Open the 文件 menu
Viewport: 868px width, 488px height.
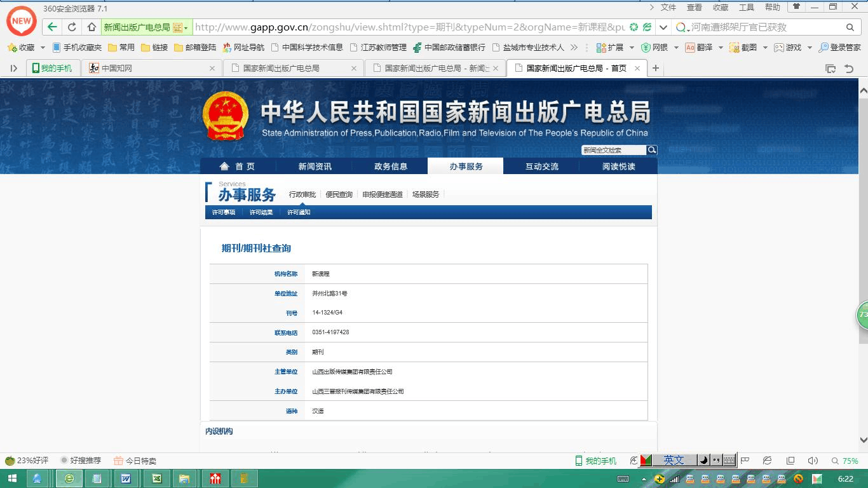pyautogui.click(x=668, y=8)
